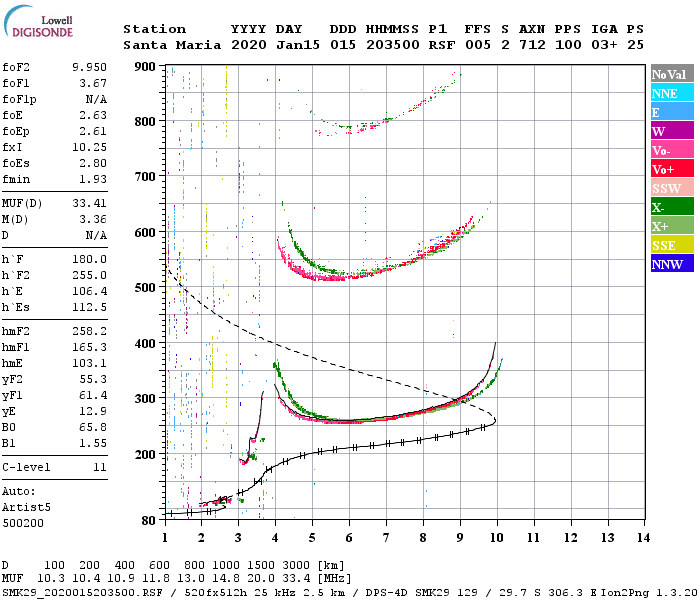Click the h`Es value 112.5

[89, 308]
